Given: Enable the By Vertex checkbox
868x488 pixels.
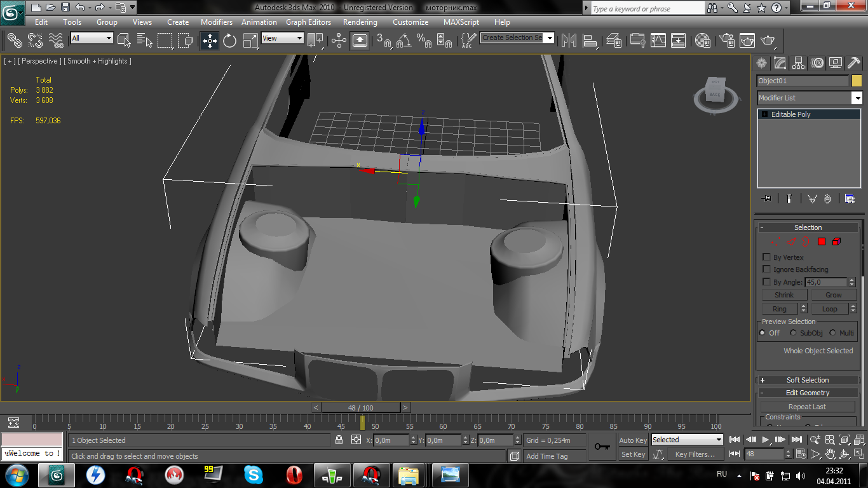Looking at the screenshot, I should tap(766, 257).
